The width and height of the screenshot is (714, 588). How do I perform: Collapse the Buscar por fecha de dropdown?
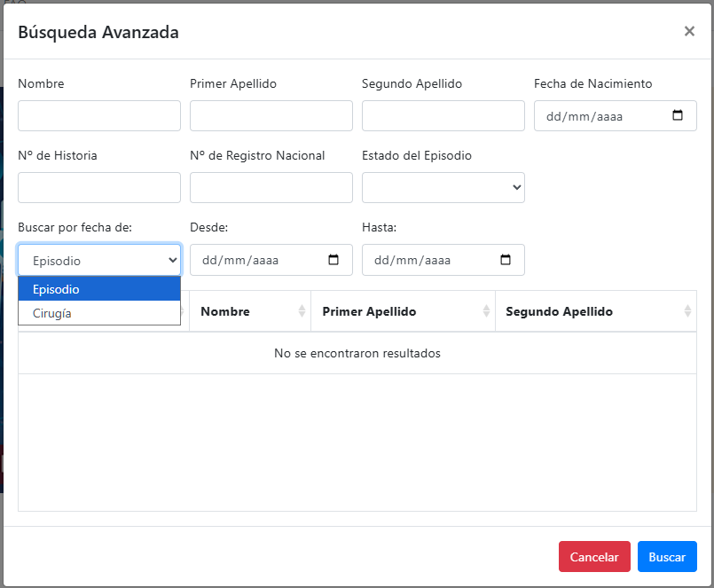99,260
